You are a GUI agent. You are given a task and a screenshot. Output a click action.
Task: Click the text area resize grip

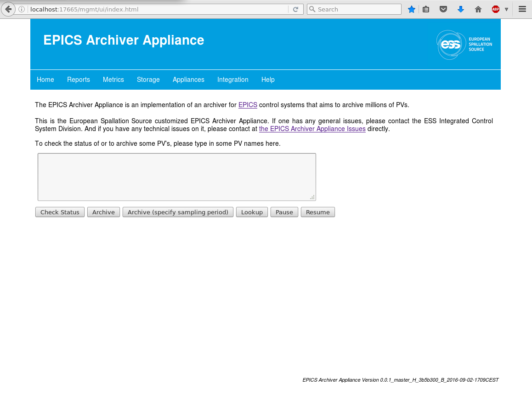click(x=312, y=197)
